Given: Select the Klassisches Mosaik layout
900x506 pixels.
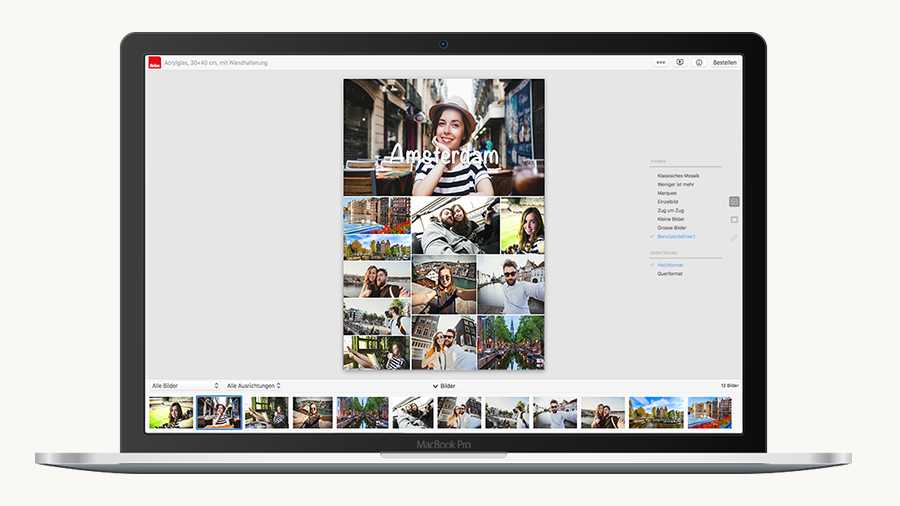Looking at the screenshot, I should click(x=678, y=176).
